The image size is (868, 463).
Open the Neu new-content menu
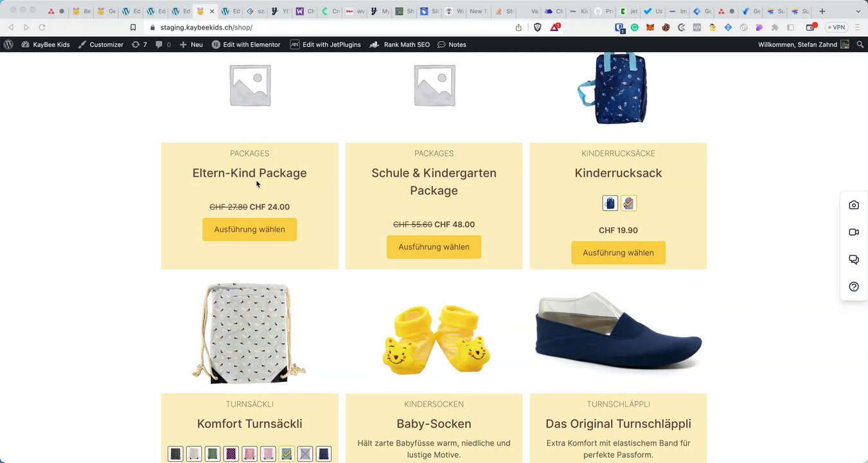point(191,44)
